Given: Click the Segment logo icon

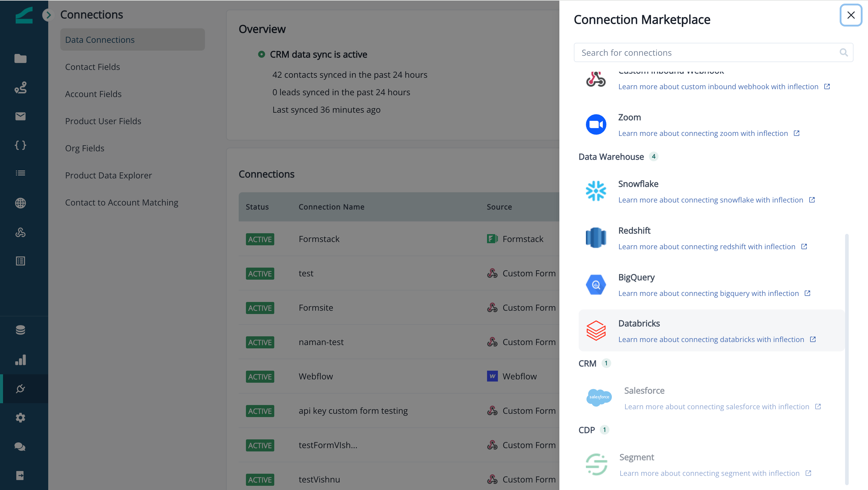Looking at the screenshot, I should 596,464.
